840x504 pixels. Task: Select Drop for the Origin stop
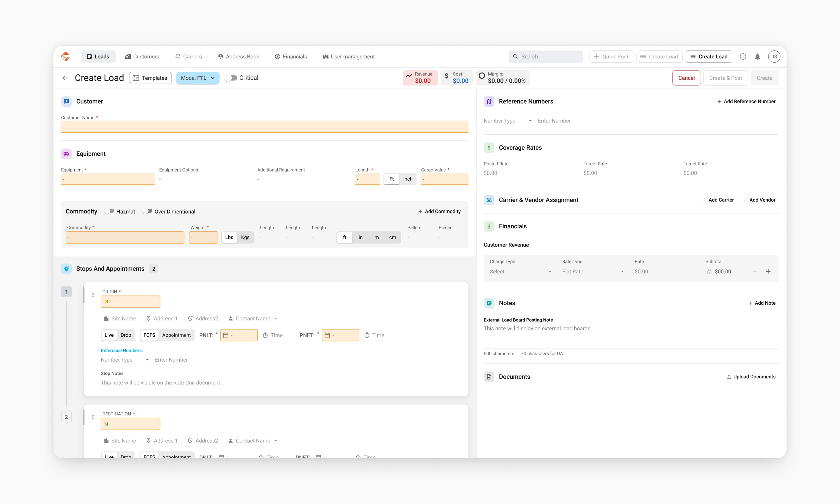point(126,335)
